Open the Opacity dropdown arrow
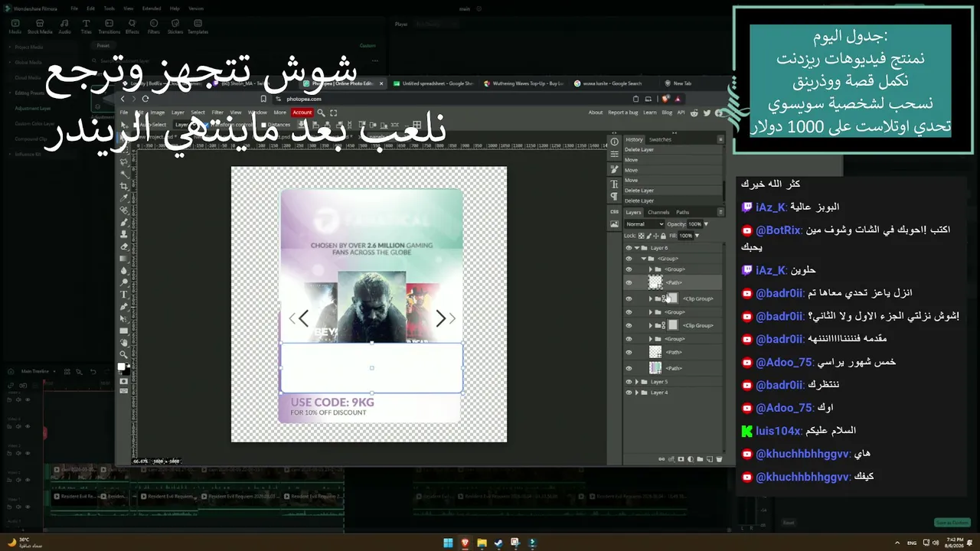Screen dimensions: 980x551 (x=706, y=224)
